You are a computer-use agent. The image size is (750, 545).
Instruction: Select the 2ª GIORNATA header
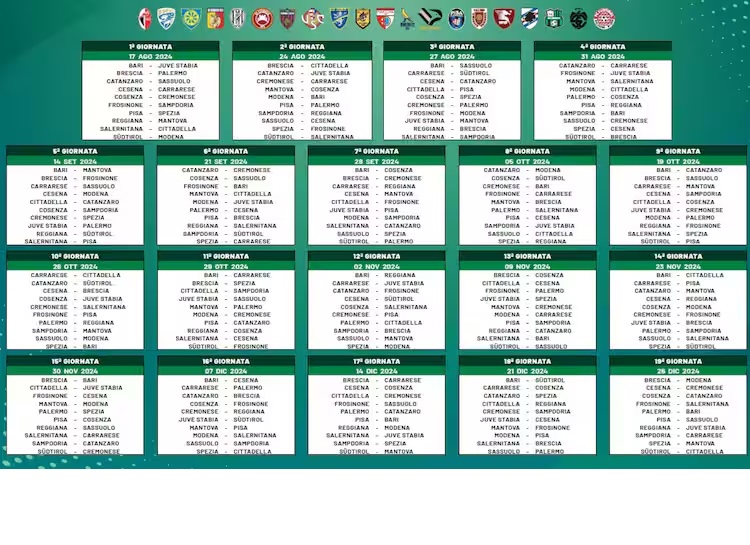pyautogui.click(x=302, y=46)
